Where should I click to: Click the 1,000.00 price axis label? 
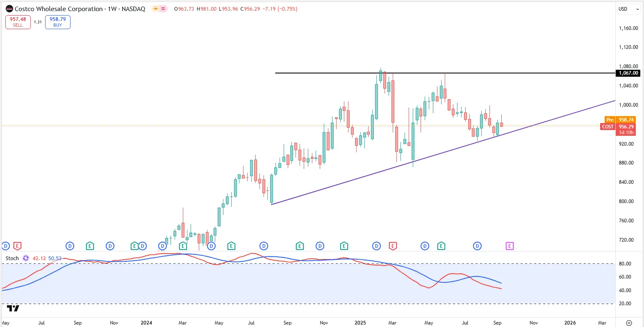point(628,105)
